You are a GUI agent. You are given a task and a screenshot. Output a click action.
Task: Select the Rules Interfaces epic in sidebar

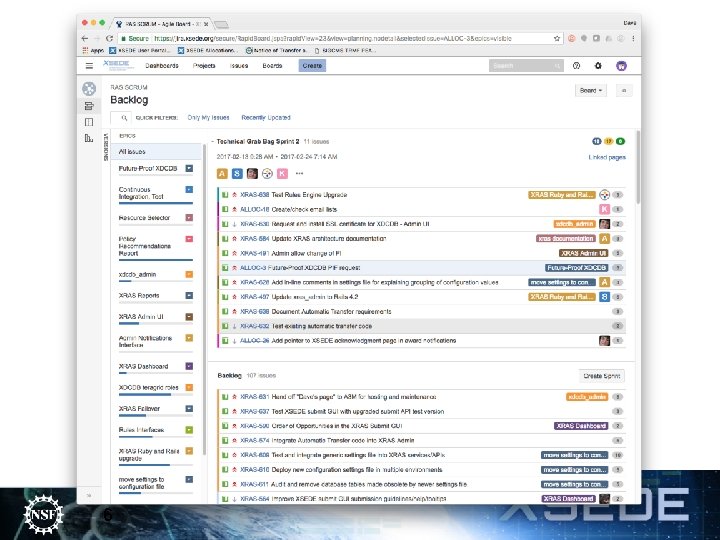click(x=141, y=430)
